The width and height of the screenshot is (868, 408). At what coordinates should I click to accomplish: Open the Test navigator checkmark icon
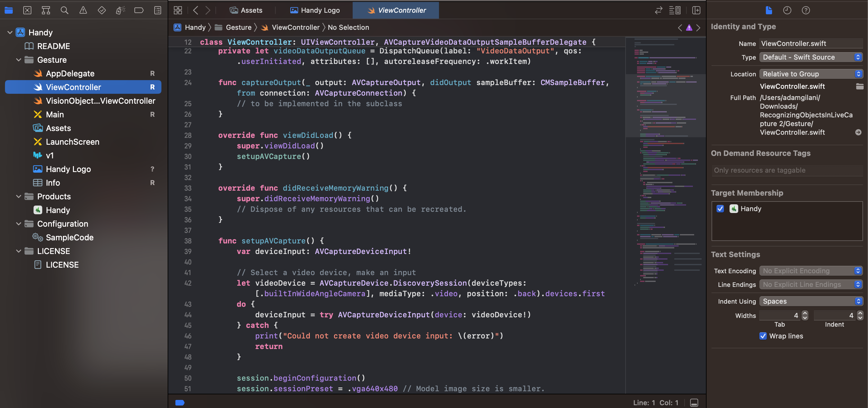[x=102, y=10]
